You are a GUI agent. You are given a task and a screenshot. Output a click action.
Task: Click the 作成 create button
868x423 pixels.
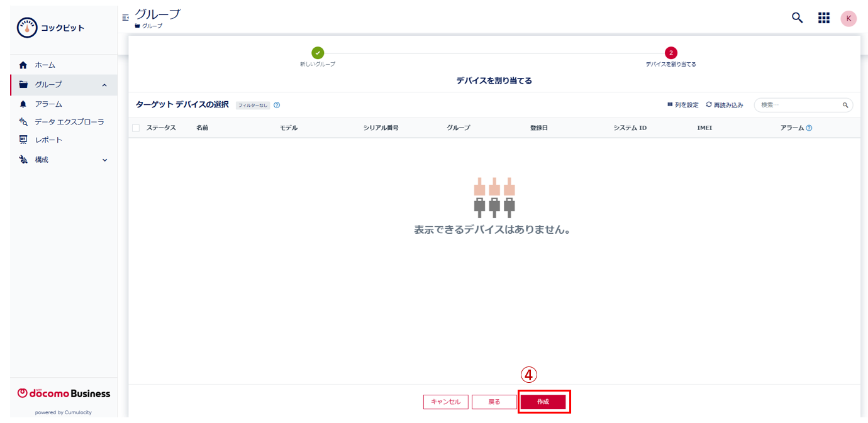pyautogui.click(x=543, y=402)
